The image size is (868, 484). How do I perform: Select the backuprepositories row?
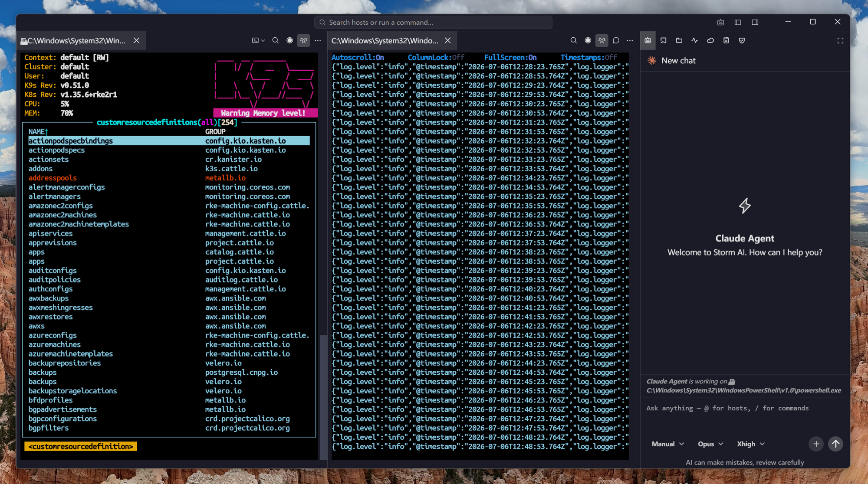point(169,363)
